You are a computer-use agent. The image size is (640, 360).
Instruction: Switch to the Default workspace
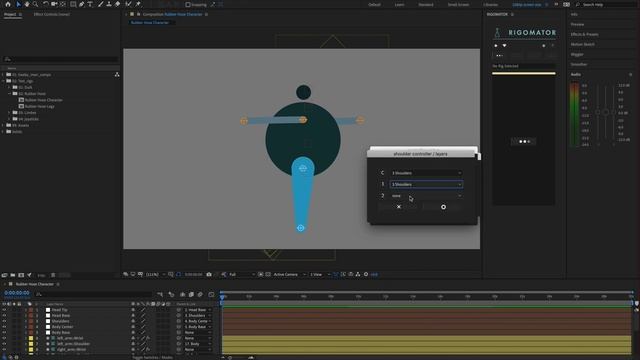(374, 4)
